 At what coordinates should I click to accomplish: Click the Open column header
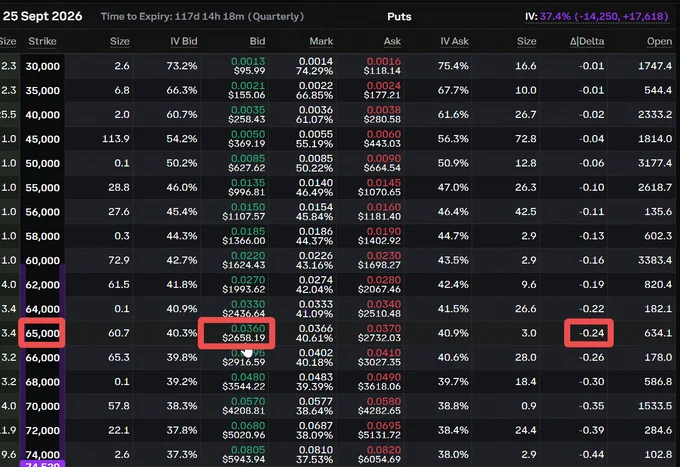659,41
